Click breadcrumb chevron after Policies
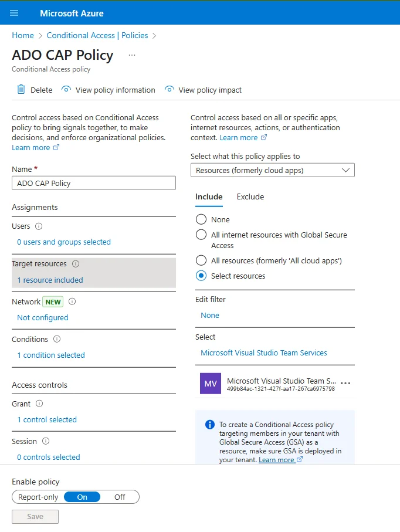 (154, 36)
